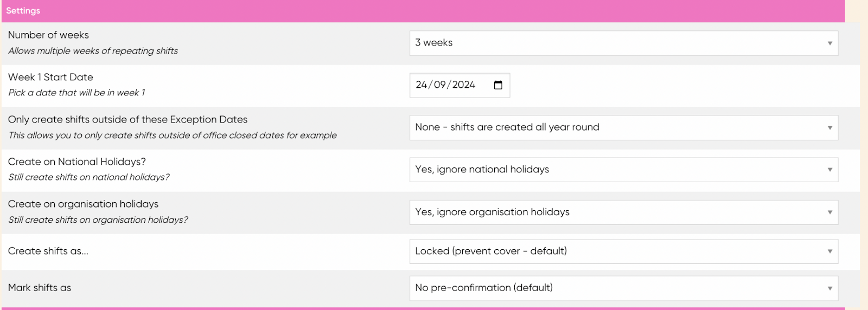This screenshot has width=868, height=310.
Task: Open the calendar picker icon in date field
Action: (x=498, y=85)
